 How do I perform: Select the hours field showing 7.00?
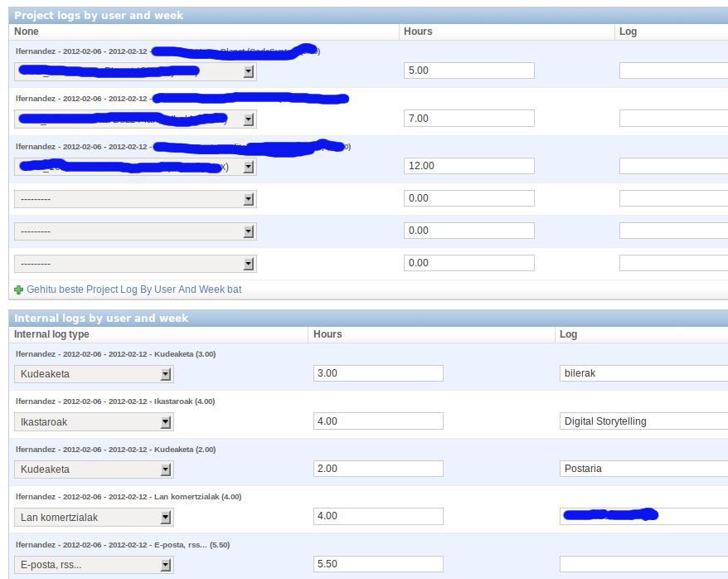pos(468,119)
